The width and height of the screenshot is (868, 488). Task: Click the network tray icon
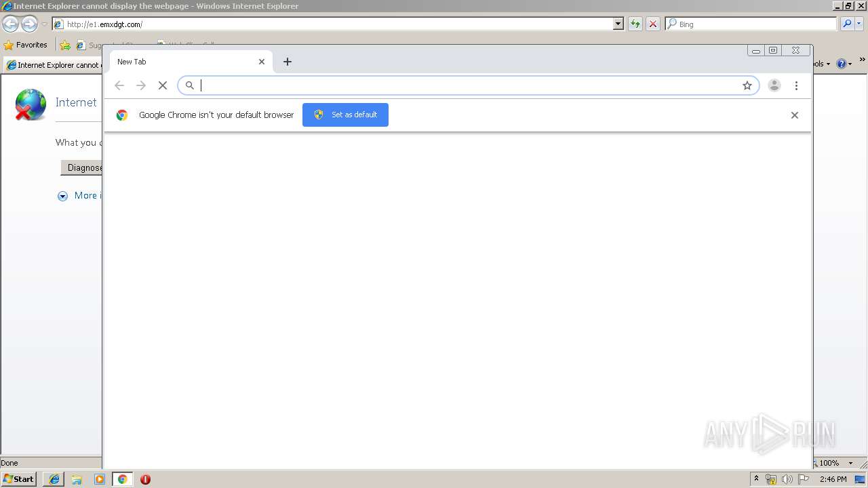(x=771, y=479)
